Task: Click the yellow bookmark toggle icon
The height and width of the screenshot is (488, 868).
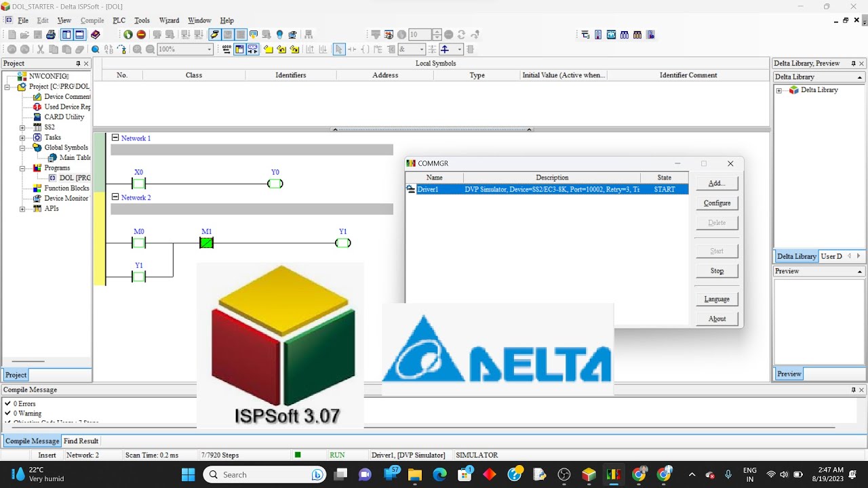Action: pos(269,49)
